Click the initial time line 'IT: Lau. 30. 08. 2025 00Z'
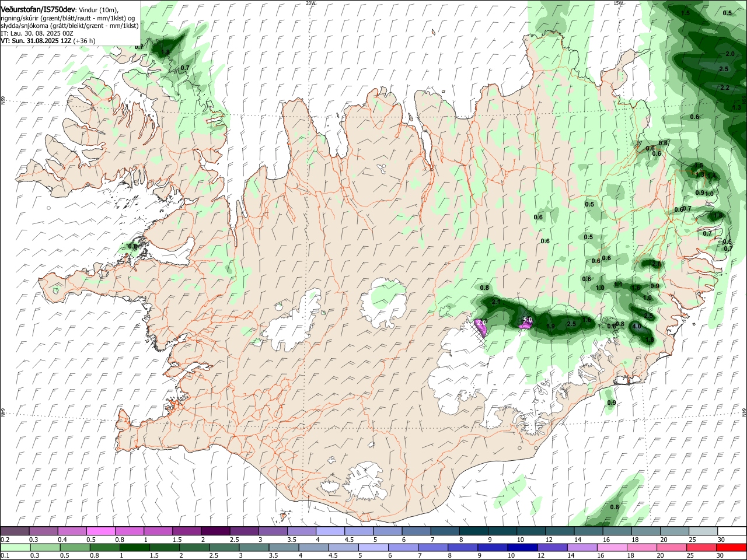 click(37, 33)
